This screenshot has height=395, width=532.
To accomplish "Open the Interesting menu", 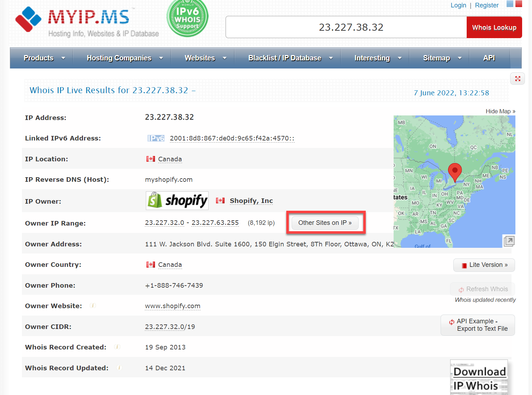I will (372, 58).
